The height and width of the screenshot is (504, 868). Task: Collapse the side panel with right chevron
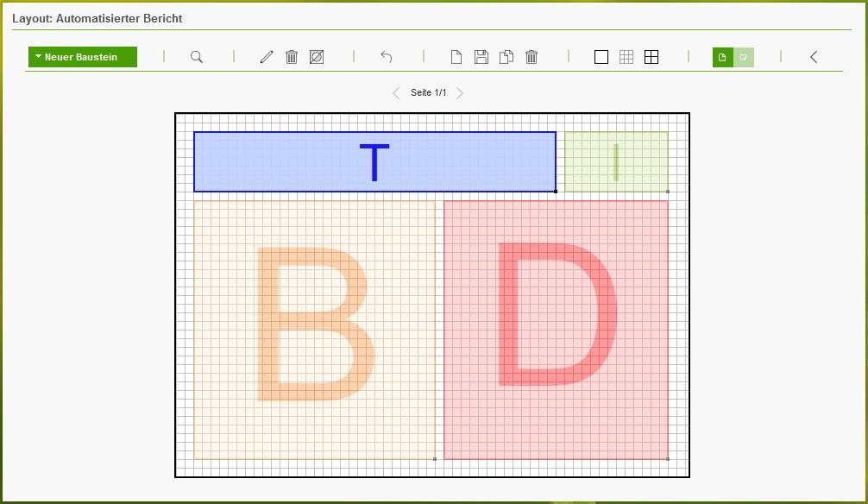click(x=813, y=56)
